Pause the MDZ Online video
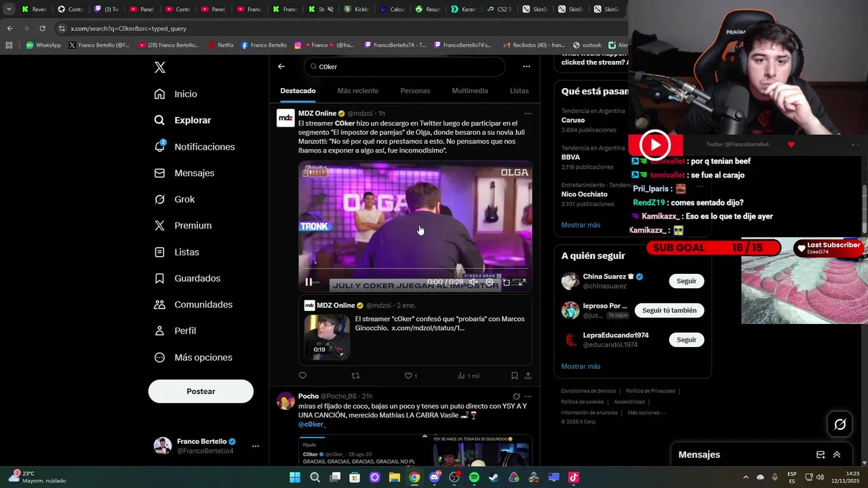 [x=309, y=282]
